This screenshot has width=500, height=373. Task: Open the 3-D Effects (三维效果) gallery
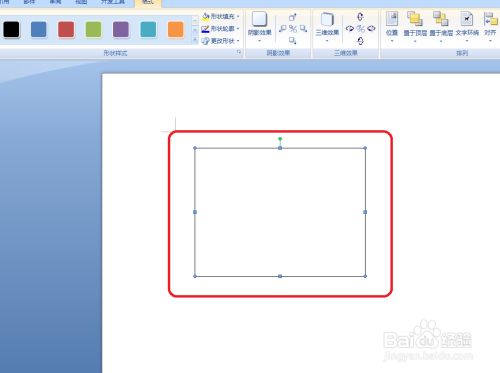tap(327, 26)
